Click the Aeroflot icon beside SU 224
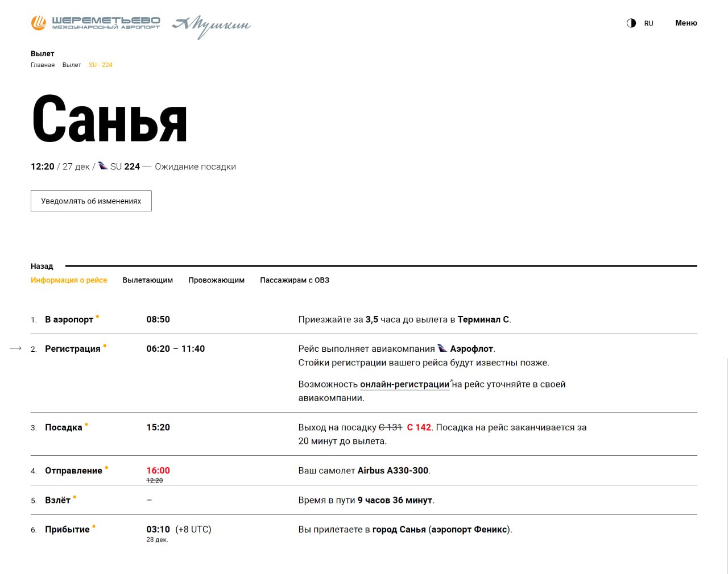Image resolution: width=728 pixels, height=574 pixels. (103, 166)
